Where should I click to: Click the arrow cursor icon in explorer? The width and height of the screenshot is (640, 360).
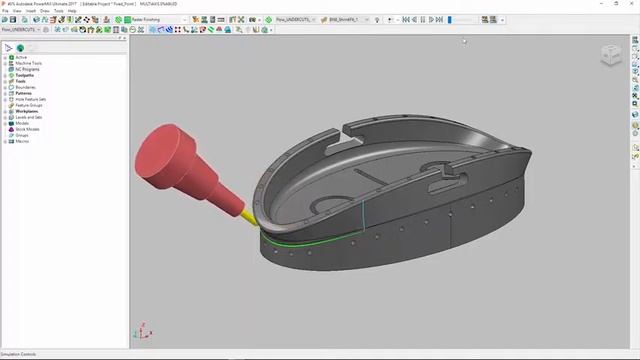(8, 48)
